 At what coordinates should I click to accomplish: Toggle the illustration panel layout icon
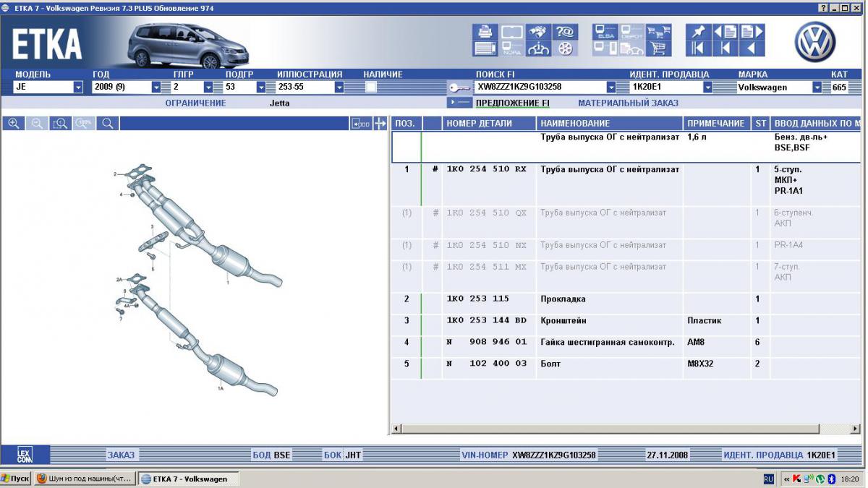(360, 124)
